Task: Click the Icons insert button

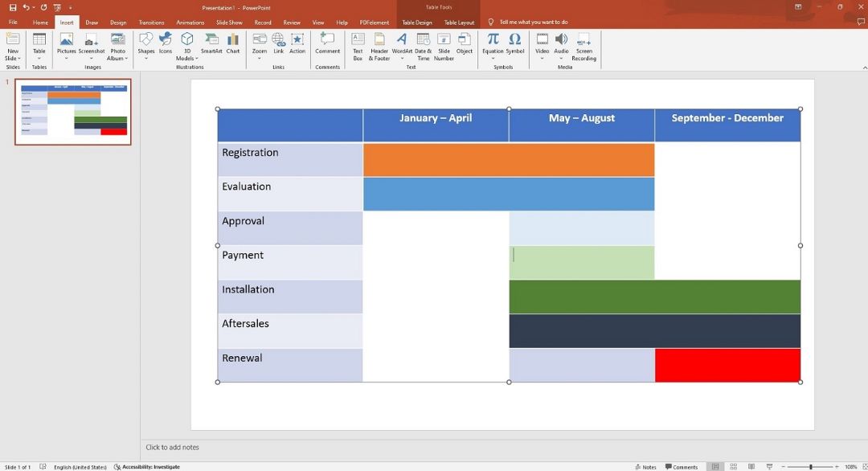Action: point(166,39)
